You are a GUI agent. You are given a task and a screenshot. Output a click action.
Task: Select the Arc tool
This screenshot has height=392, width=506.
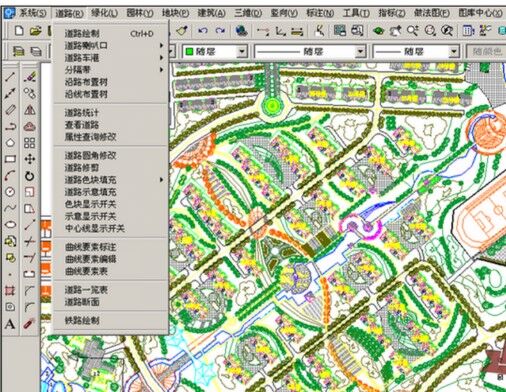click(x=10, y=175)
